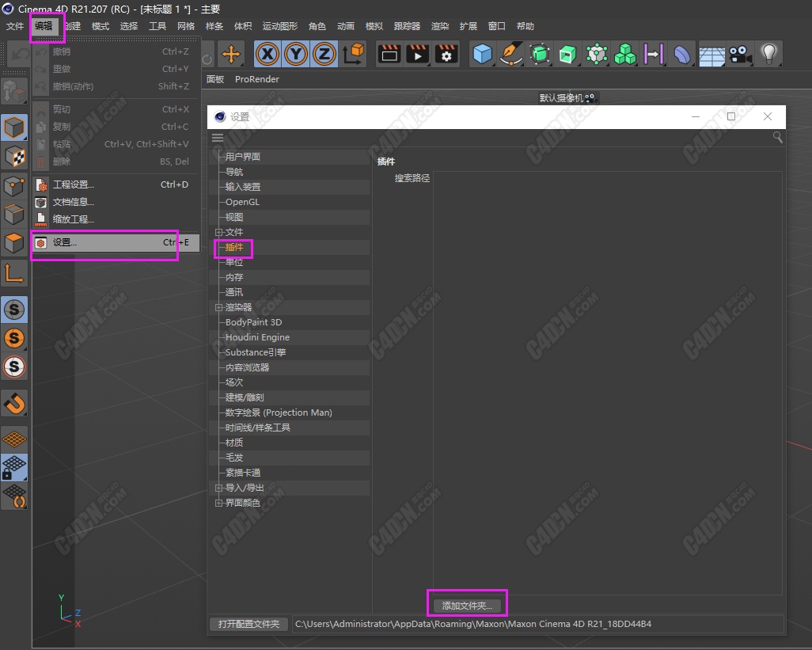
Task: Click the green stacked cubes array icon
Action: tap(625, 54)
